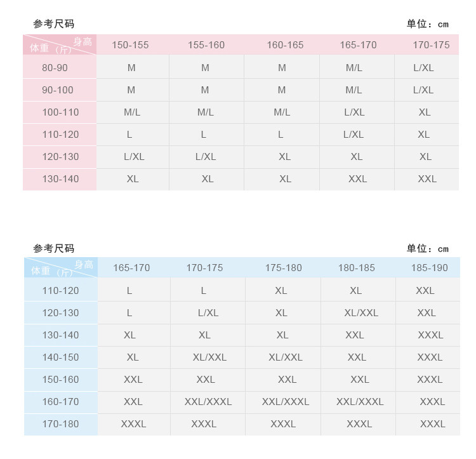Select the 155-160 height column header
Viewport: 476px width, 459px height.
coord(206,45)
